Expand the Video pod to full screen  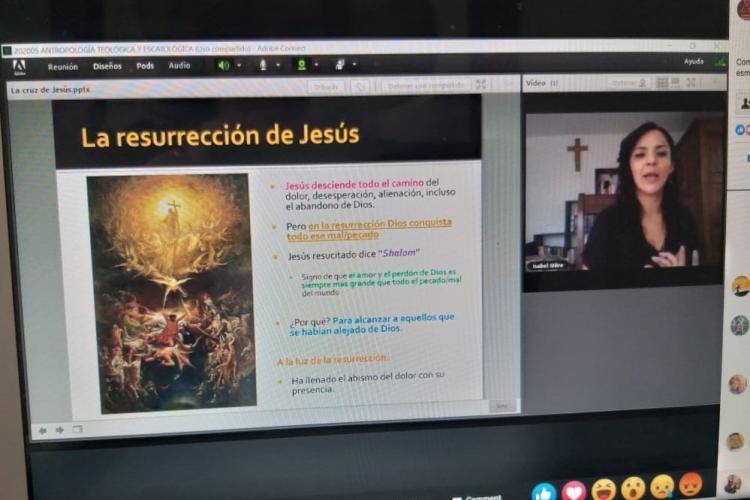691,83
